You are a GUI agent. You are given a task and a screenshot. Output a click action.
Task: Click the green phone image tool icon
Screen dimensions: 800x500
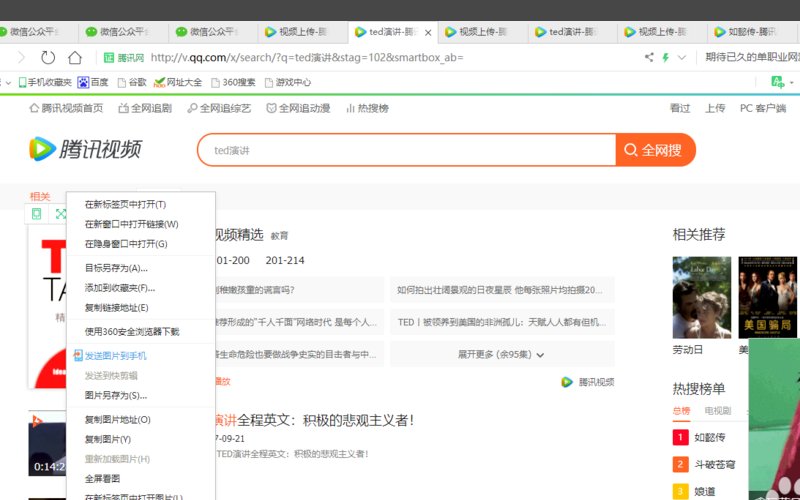click(36, 214)
